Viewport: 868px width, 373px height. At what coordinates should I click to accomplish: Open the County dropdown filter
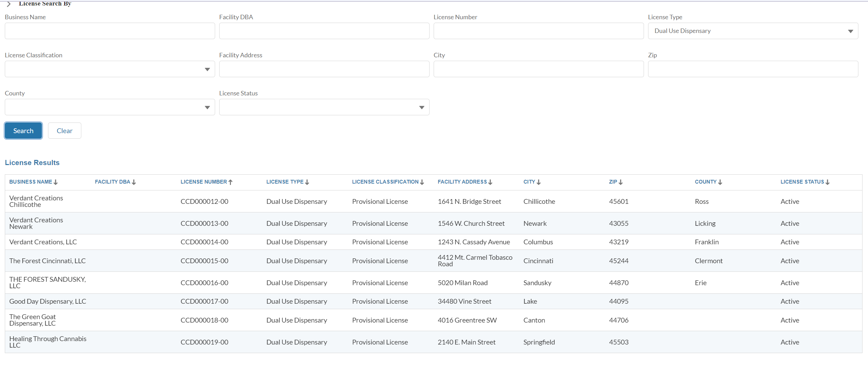[110, 107]
